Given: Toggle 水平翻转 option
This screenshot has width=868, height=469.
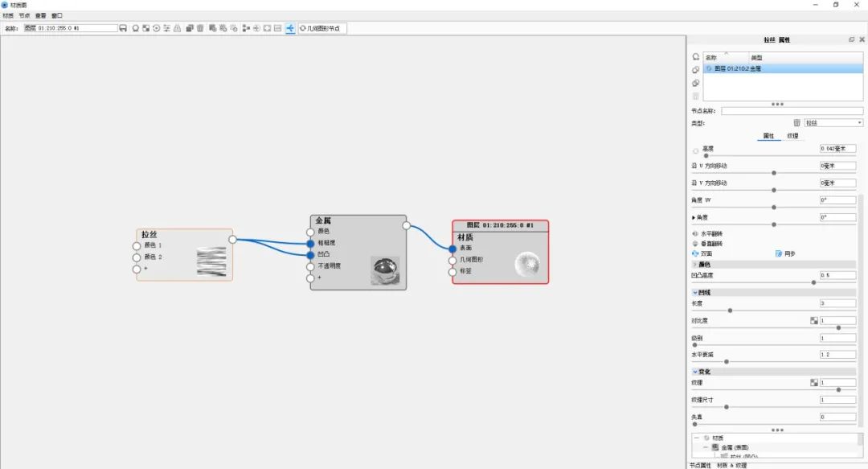Looking at the screenshot, I should tap(707, 234).
